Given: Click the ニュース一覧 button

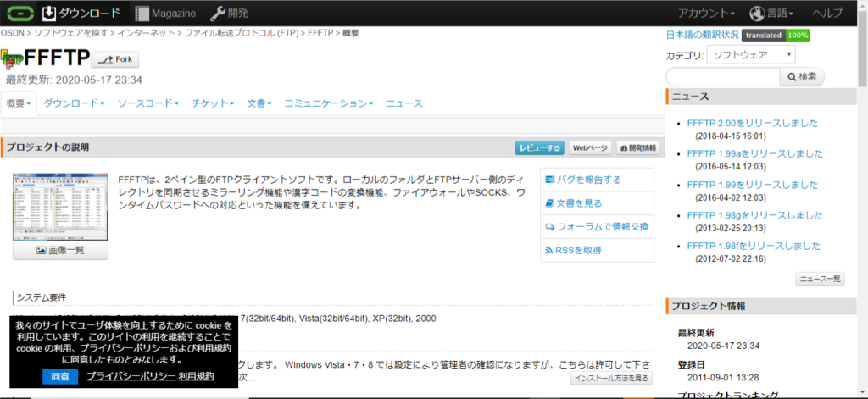Looking at the screenshot, I should (820, 280).
